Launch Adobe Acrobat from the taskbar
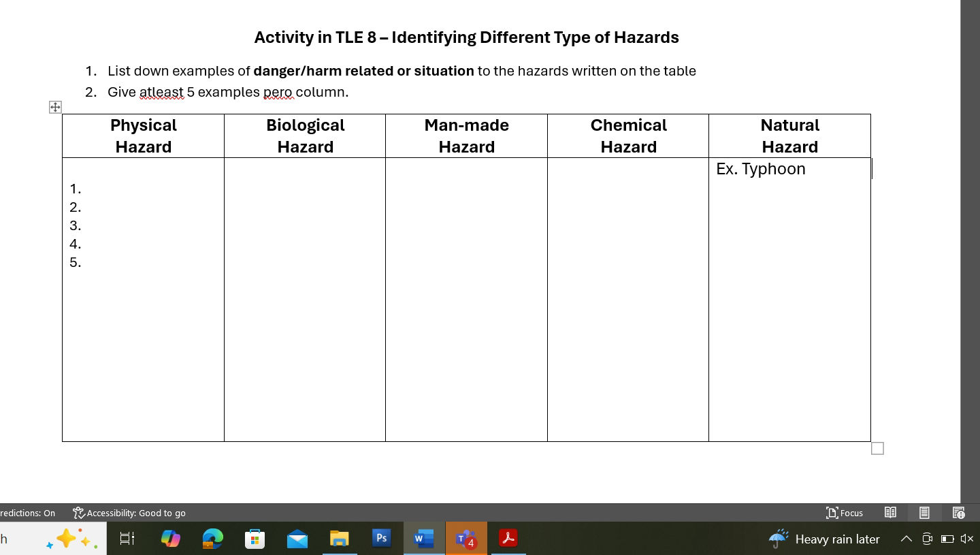 [x=508, y=539]
